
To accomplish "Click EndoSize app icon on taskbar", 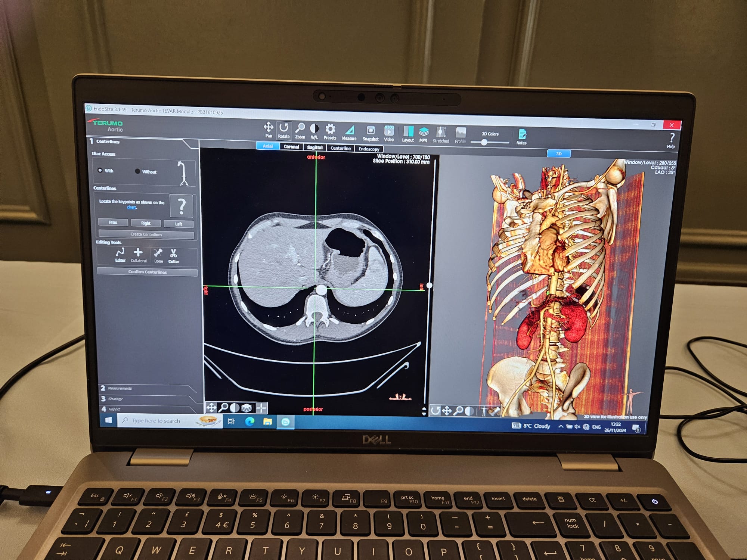I will pos(286,422).
